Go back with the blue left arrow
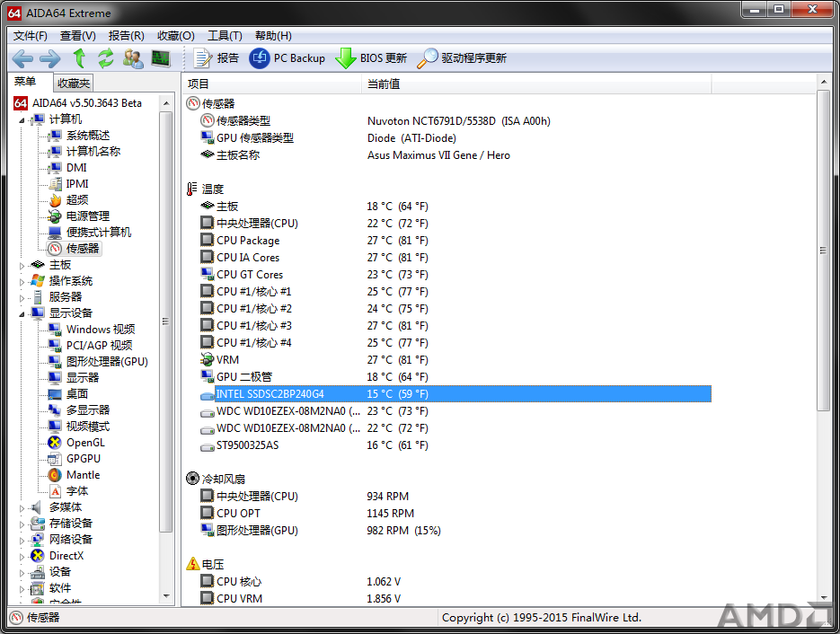This screenshot has width=840, height=634. point(22,58)
